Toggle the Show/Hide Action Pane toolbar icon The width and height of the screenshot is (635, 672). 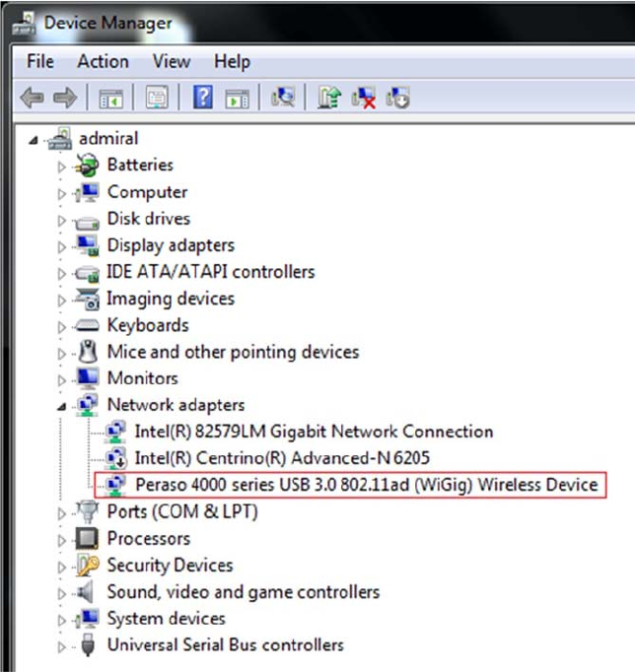[237, 99]
